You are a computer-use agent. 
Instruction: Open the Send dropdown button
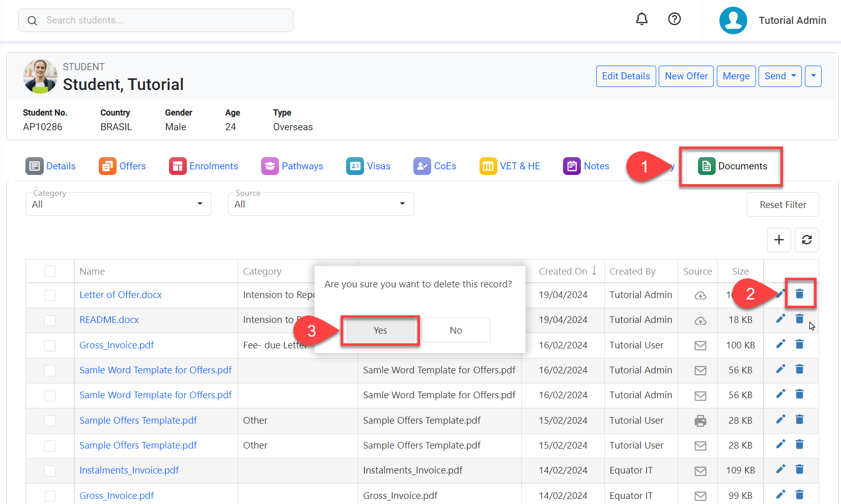pos(780,76)
